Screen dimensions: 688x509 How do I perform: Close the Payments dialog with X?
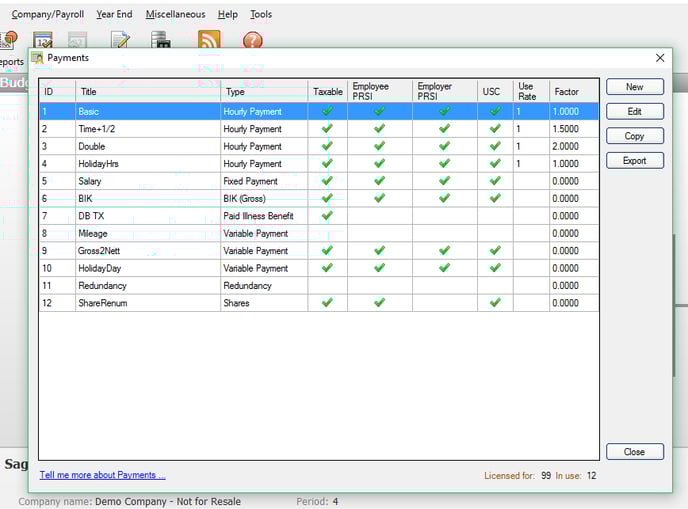(x=659, y=58)
